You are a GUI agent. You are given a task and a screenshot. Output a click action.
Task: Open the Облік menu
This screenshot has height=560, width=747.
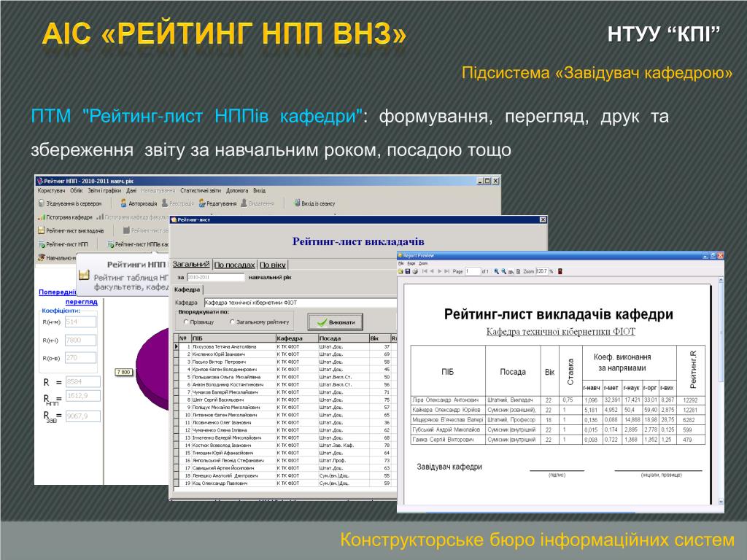(x=76, y=190)
